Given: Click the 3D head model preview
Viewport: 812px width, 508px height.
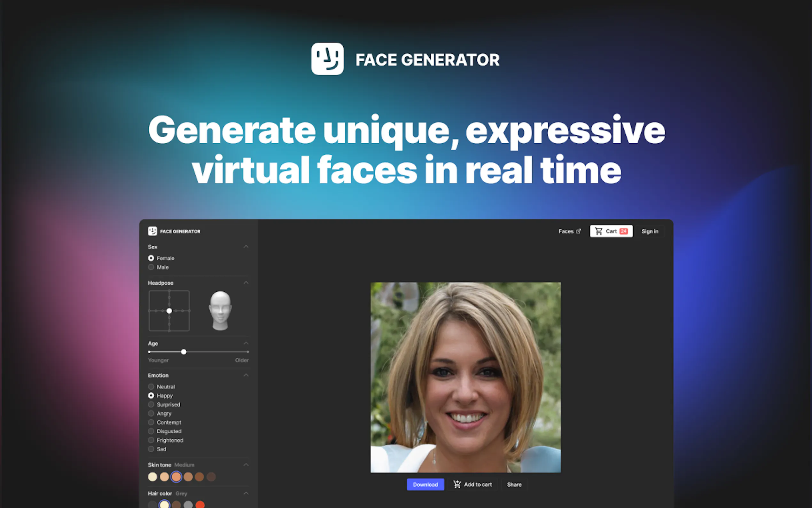Looking at the screenshot, I should (x=220, y=311).
